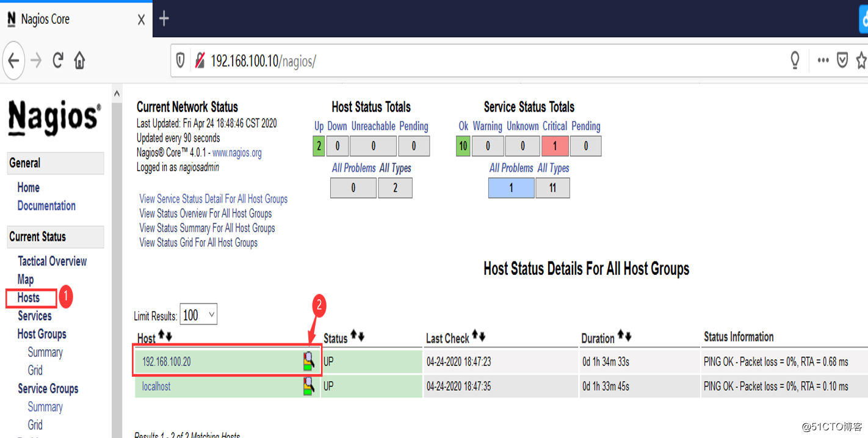
Task: Open View Status Grid For All Host Groups
Action: (x=198, y=243)
